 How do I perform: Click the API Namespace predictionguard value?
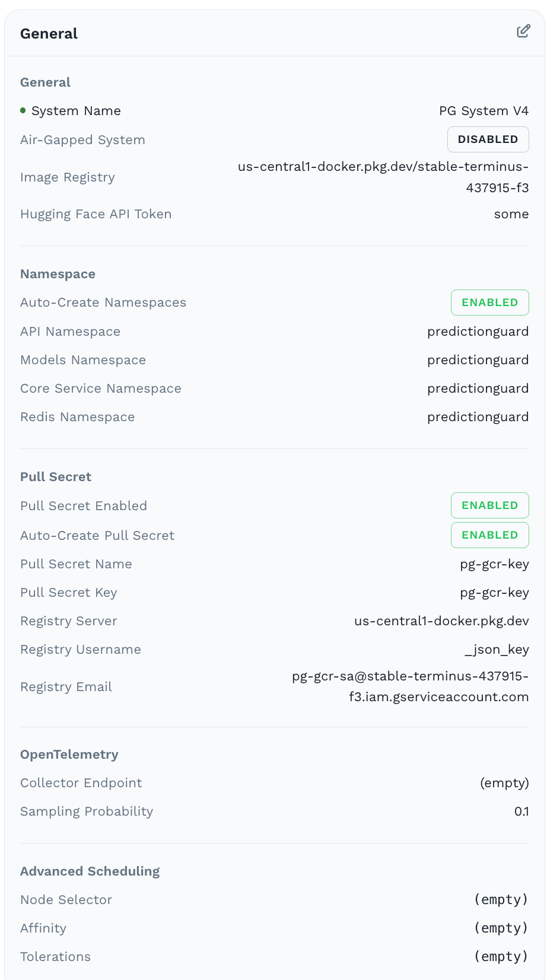click(478, 332)
